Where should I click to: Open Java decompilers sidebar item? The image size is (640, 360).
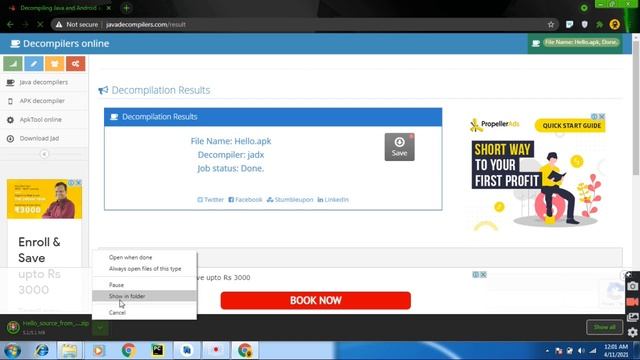[44, 82]
